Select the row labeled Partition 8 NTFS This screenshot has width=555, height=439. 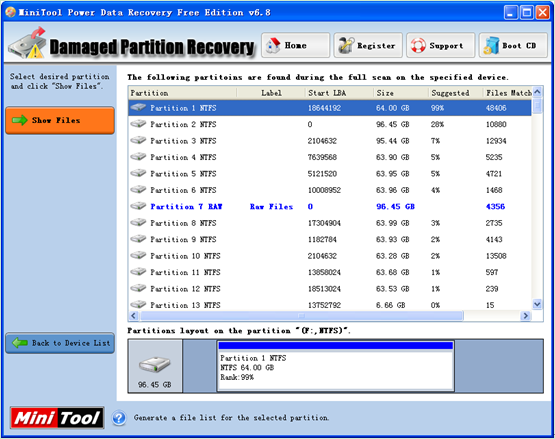330,223
